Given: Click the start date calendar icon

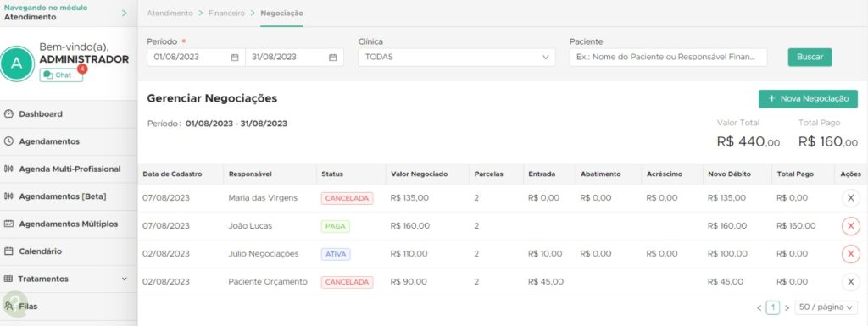Looking at the screenshot, I should coord(235,57).
